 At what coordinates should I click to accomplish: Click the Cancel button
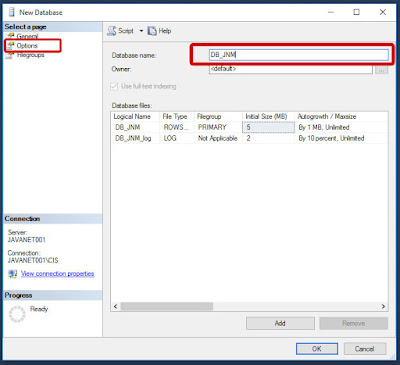coord(365,349)
